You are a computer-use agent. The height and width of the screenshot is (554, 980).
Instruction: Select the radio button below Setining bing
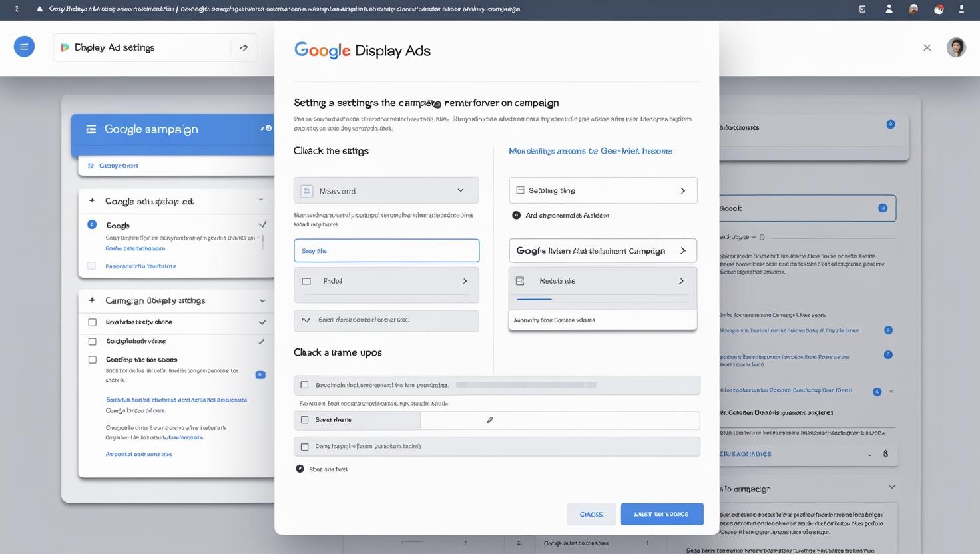[x=516, y=215]
